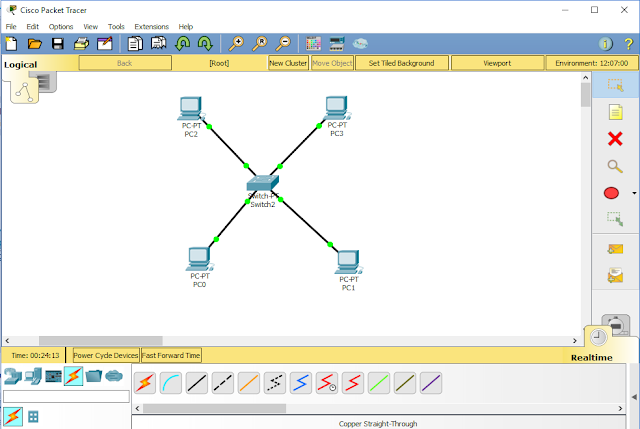Choose the Inspect magnifier tool
This screenshot has width=640, height=429.
(x=615, y=166)
